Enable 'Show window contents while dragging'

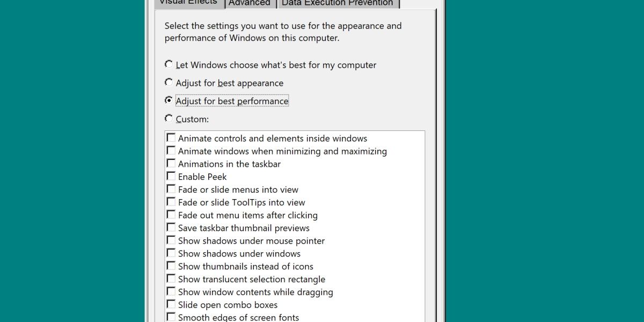[x=171, y=291]
